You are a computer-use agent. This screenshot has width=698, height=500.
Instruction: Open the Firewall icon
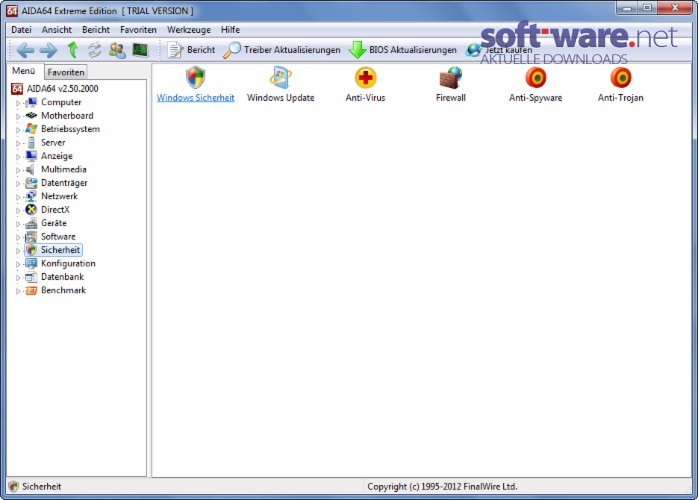pyautogui.click(x=450, y=77)
